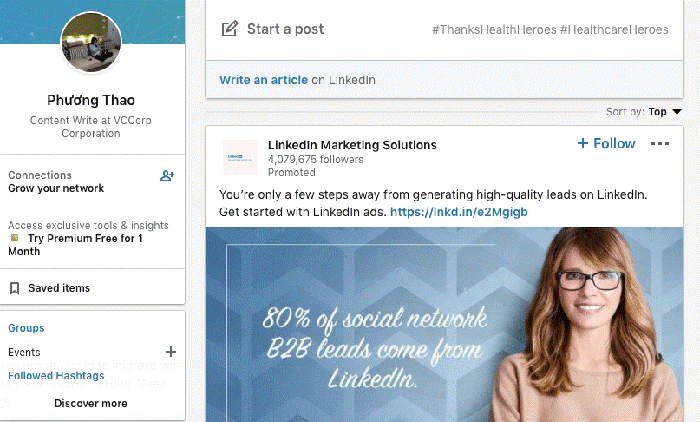Add an event with the plus icon
Image resolution: width=700 pixels, height=422 pixels.
(171, 352)
